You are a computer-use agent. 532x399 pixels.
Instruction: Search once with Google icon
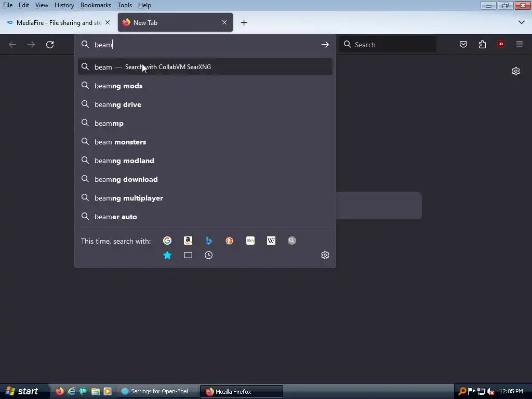(167, 241)
